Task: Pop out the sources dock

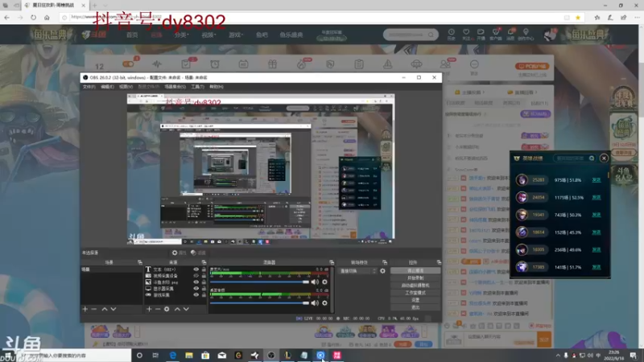Action: [204, 262]
